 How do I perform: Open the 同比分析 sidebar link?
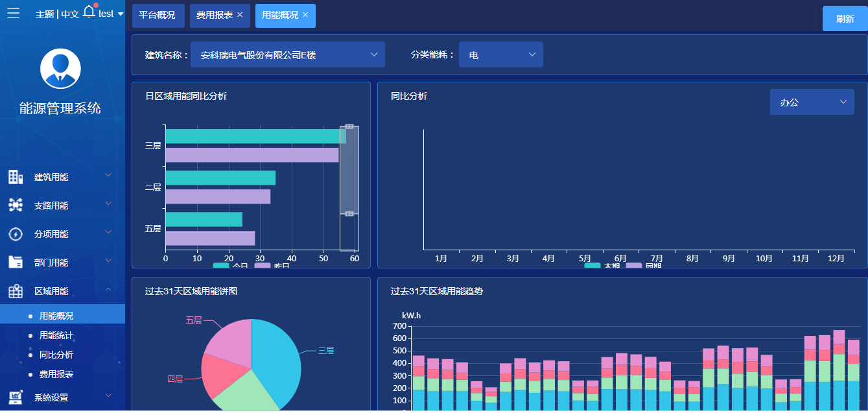pos(56,355)
